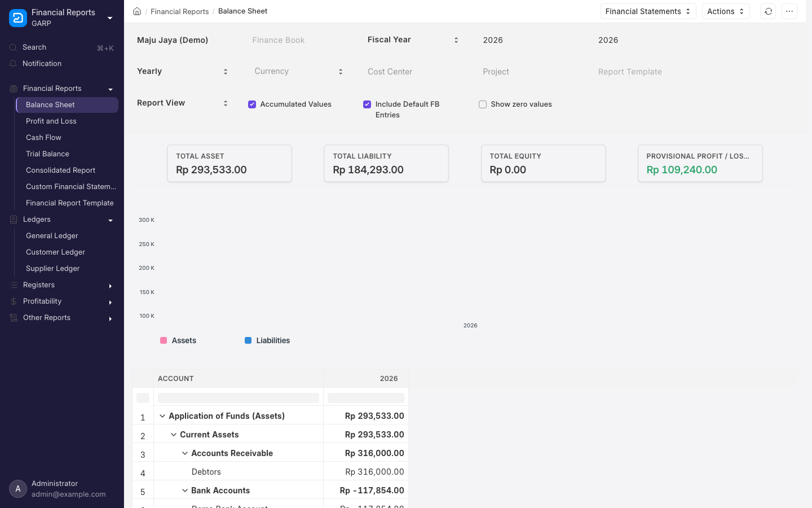Click the Account column filter box

pyautogui.click(x=239, y=398)
